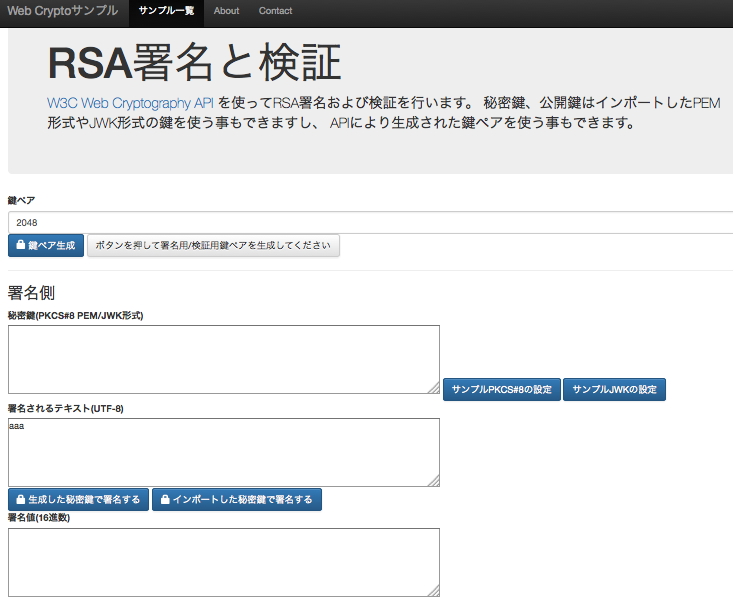Screen dimensions: 733x611
Task: Click インポートした秘密鍵で署名する button
Action: pos(237,500)
